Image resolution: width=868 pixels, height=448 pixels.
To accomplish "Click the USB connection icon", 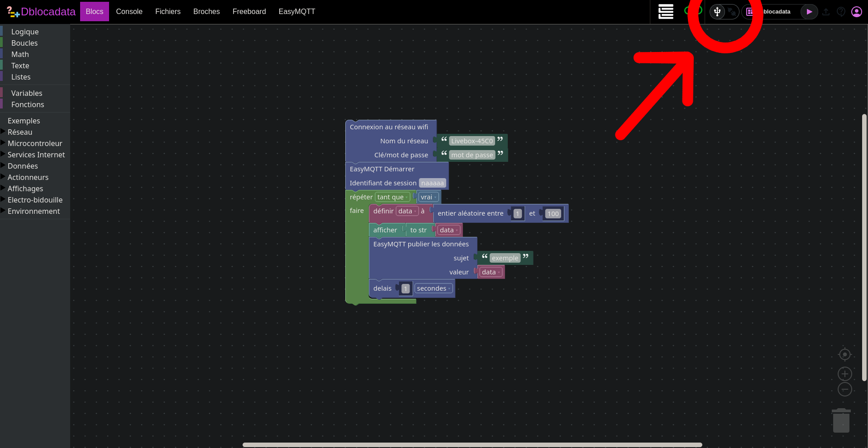I will coord(717,12).
